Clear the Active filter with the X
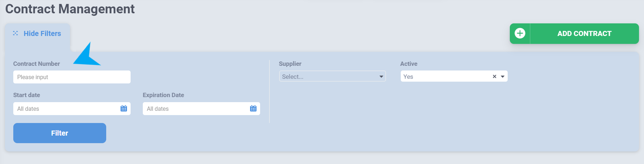Viewport: 644px width, 164px height. point(494,76)
